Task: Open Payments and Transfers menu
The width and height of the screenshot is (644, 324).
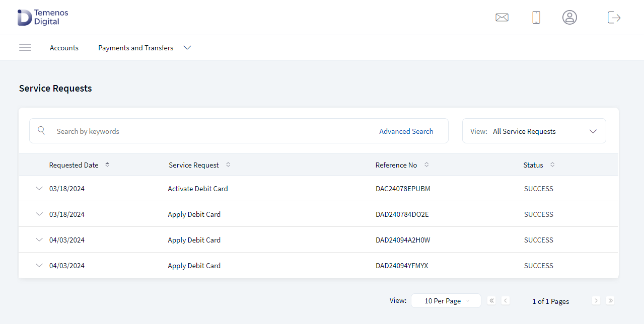Action: pos(135,48)
